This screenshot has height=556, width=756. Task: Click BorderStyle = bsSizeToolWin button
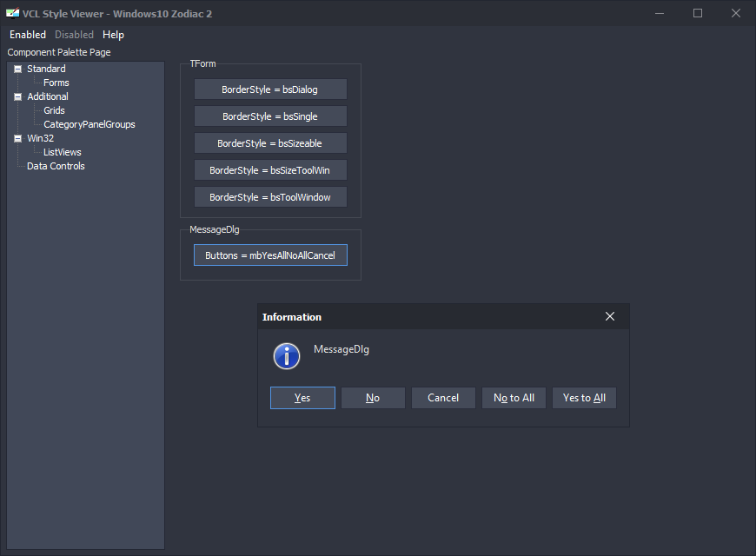pyautogui.click(x=270, y=170)
